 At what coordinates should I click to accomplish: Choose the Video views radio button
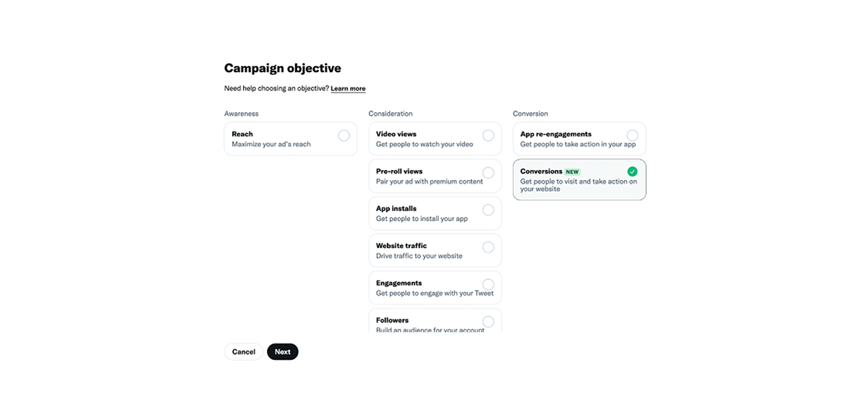click(488, 136)
